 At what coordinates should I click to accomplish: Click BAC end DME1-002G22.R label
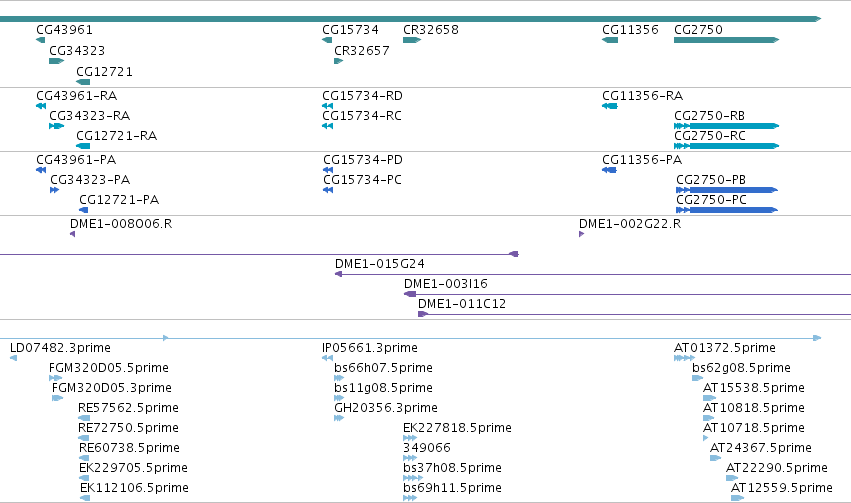[630, 224]
